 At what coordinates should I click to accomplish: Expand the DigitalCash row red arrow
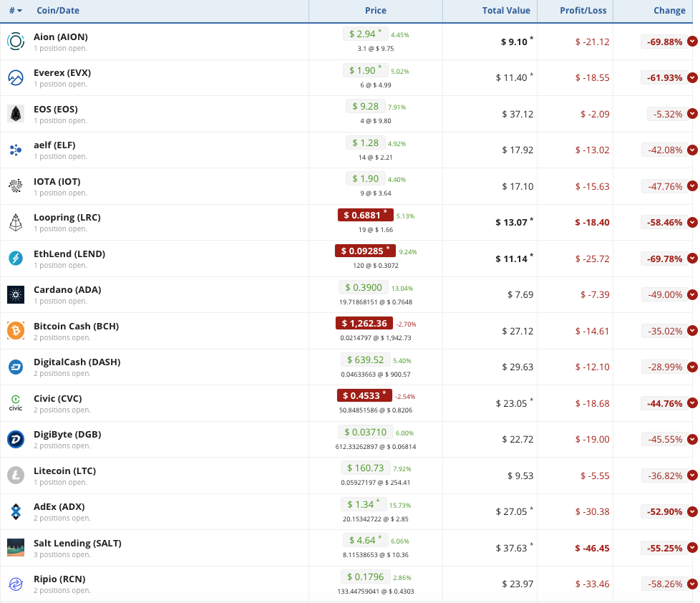(692, 367)
